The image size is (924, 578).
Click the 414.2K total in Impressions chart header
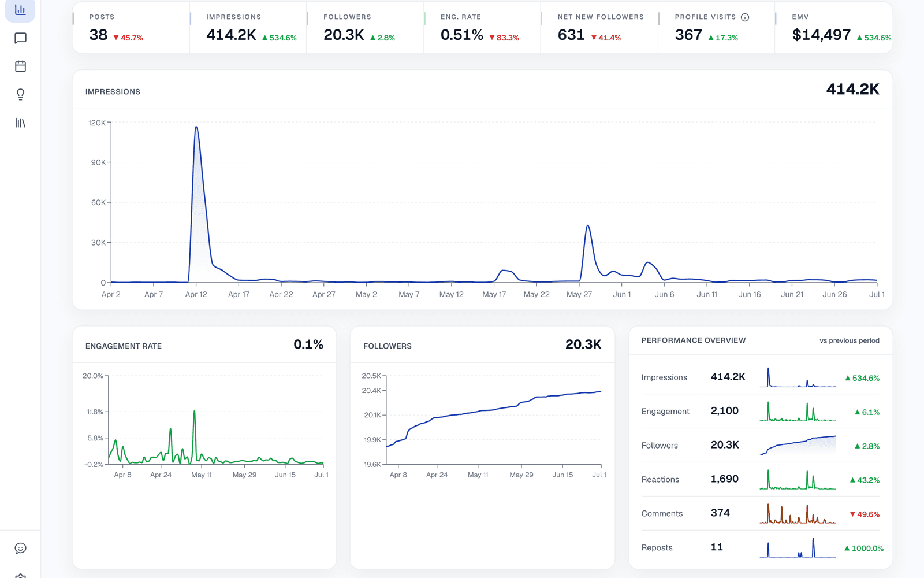click(852, 90)
